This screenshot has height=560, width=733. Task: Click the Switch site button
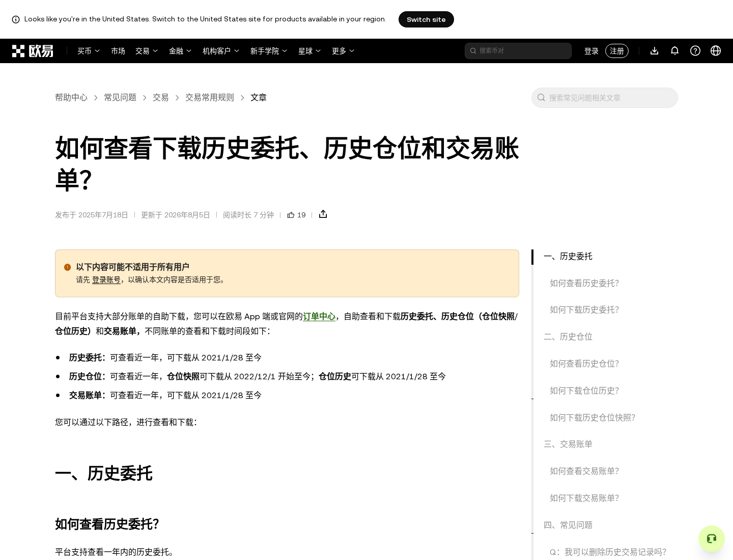[426, 19]
